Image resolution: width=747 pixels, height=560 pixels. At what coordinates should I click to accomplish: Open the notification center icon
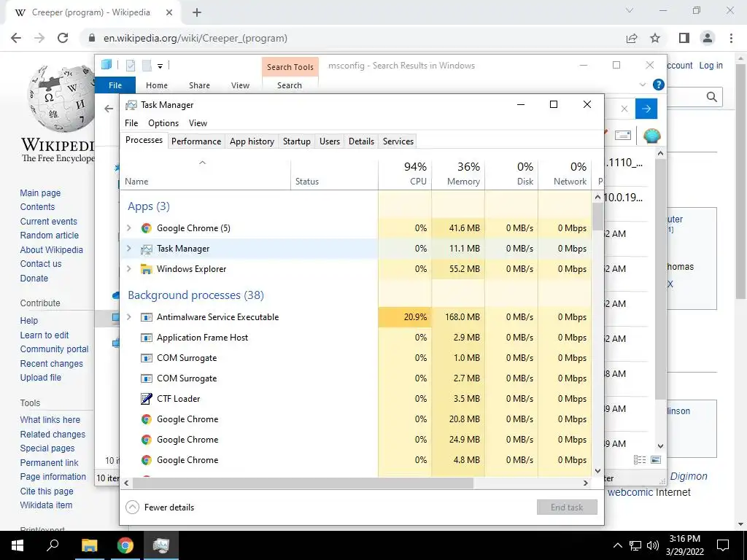(x=723, y=545)
